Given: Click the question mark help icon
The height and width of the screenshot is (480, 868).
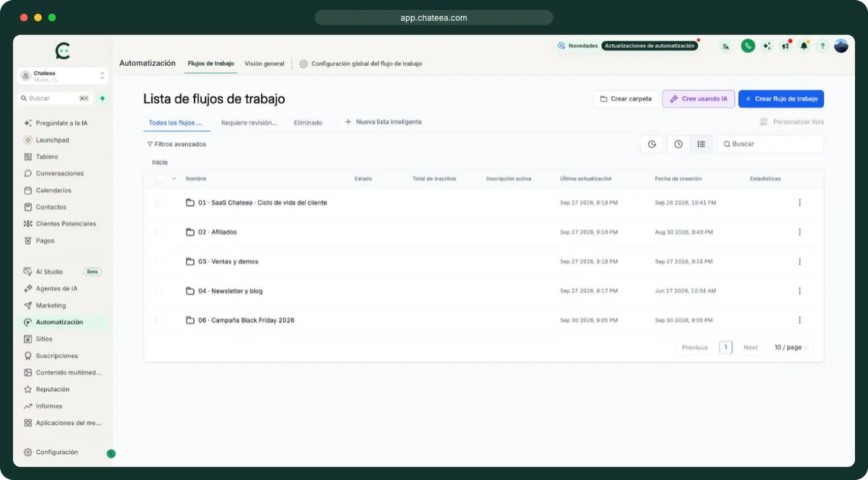Looking at the screenshot, I should pos(822,46).
